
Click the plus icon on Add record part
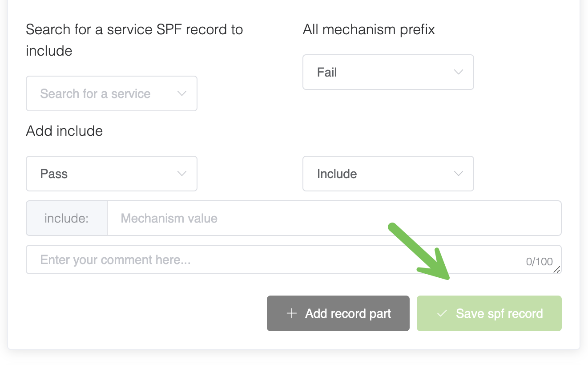coord(291,313)
